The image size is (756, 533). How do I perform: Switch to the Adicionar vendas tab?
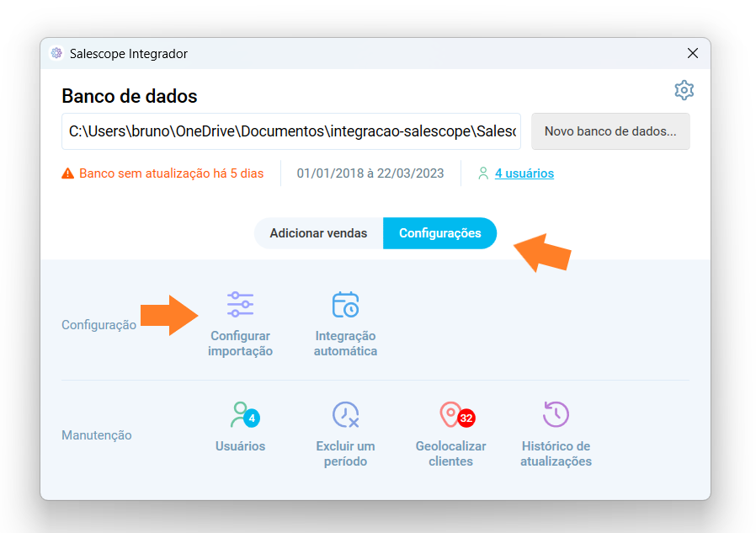(318, 233)
